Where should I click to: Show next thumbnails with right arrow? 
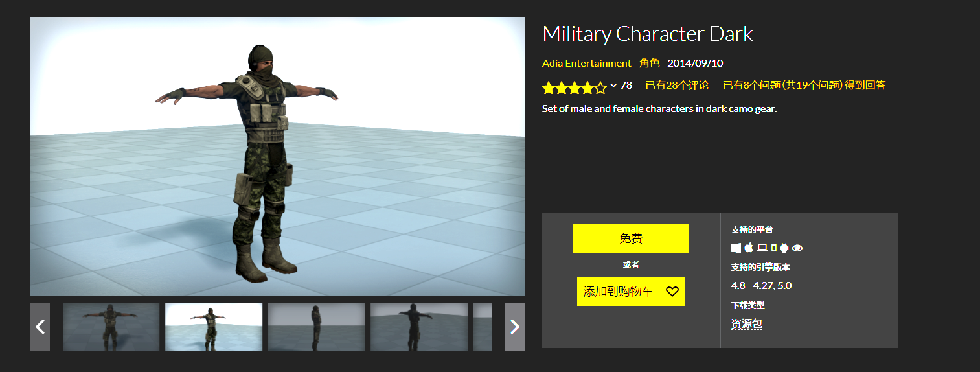[515, 327]
